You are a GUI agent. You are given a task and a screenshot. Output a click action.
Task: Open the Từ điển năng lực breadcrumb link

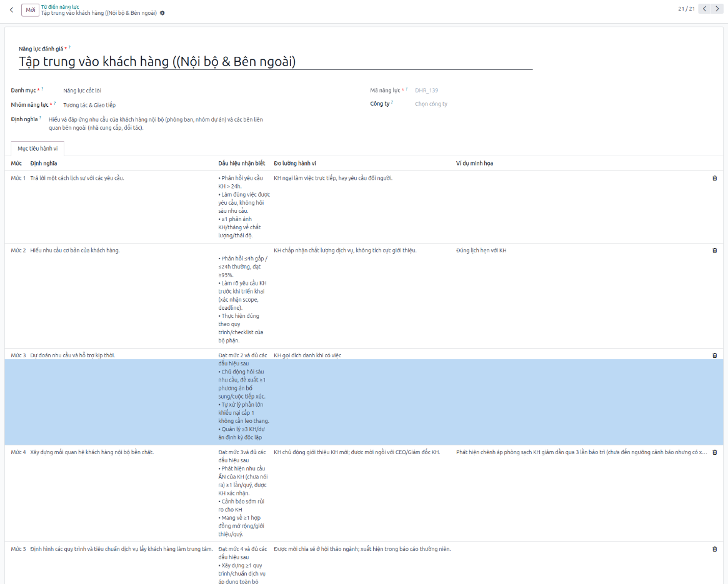pyautogui.click(x=60, y=6)
